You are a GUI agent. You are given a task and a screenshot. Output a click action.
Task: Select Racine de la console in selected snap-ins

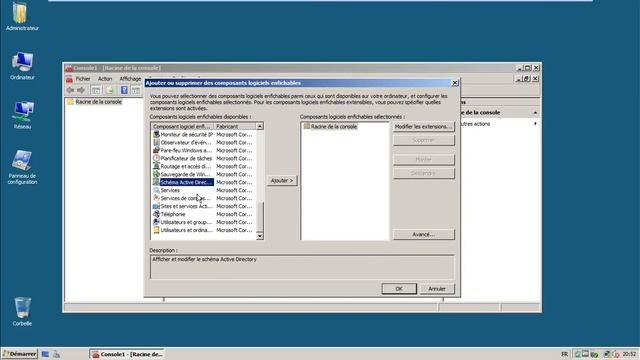tap(333, 127)
